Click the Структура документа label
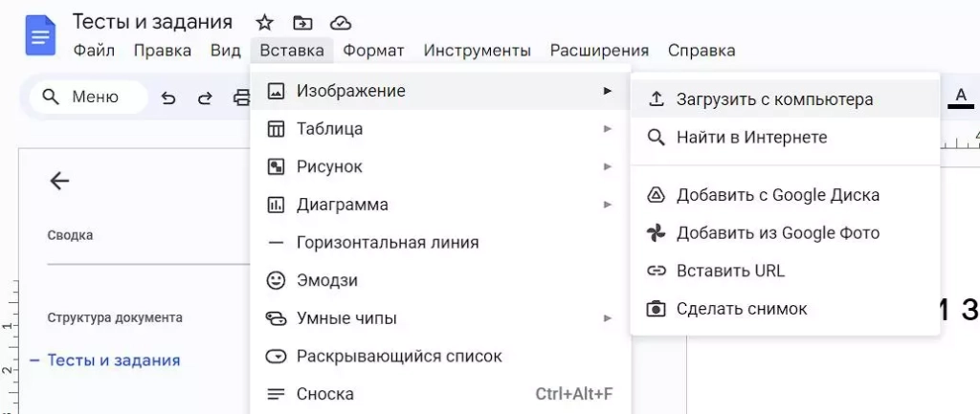 [x=115, y=317]
